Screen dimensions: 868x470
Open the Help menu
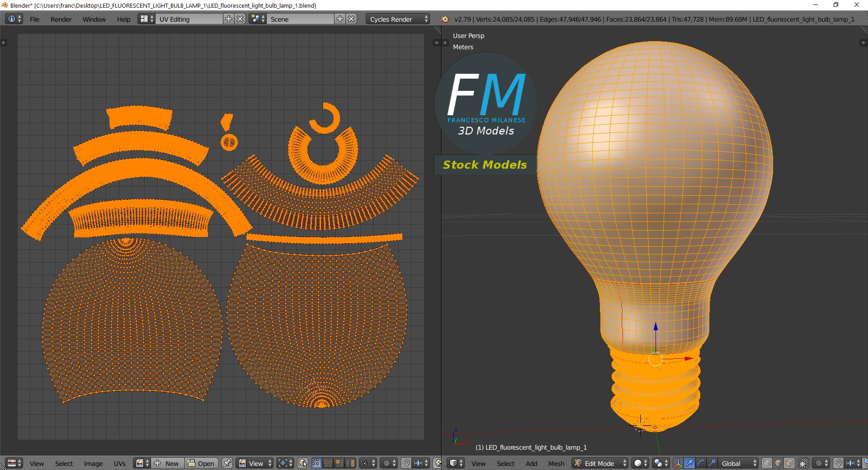pyautogui.click(x=123, y=19)
